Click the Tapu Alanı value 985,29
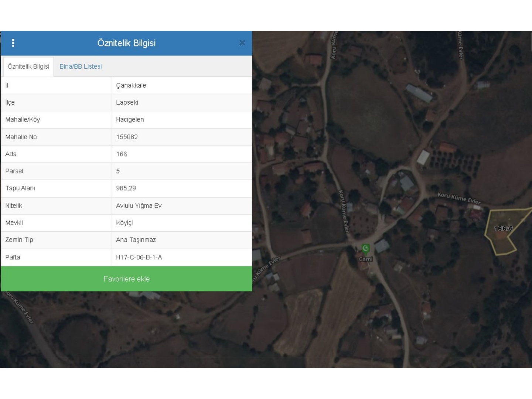Screen dimensions: 532x399 126,188
